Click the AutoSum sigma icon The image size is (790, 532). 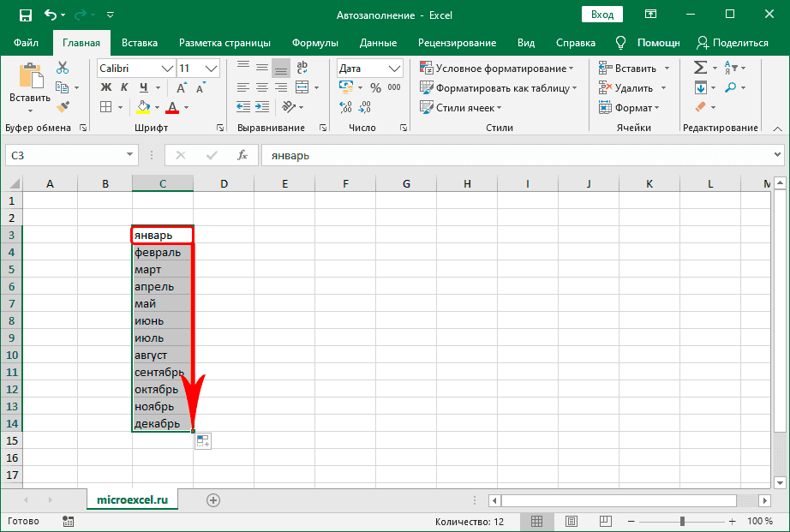(x=700, y=68)
